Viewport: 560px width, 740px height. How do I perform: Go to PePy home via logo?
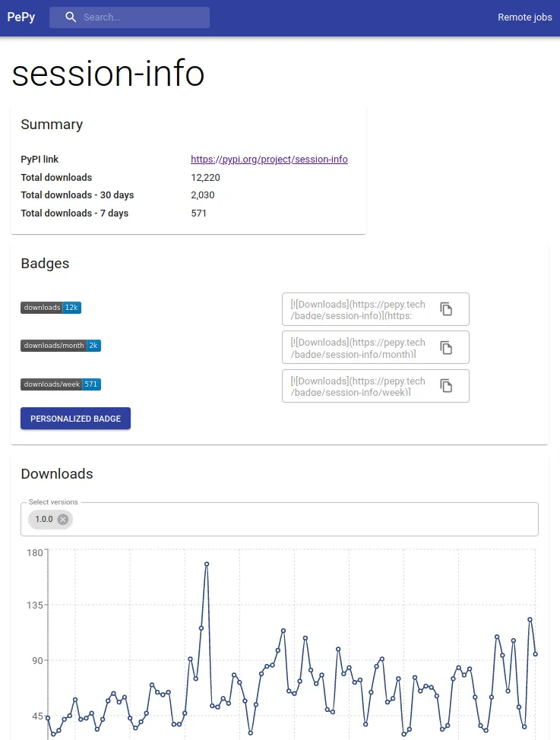click(21, 17)
